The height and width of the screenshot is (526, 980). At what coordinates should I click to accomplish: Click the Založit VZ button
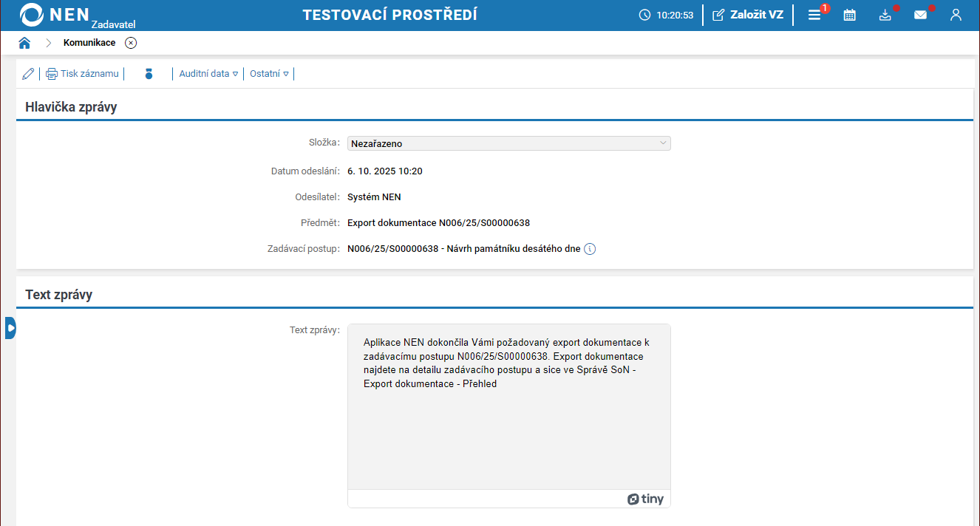pos(748,15)
